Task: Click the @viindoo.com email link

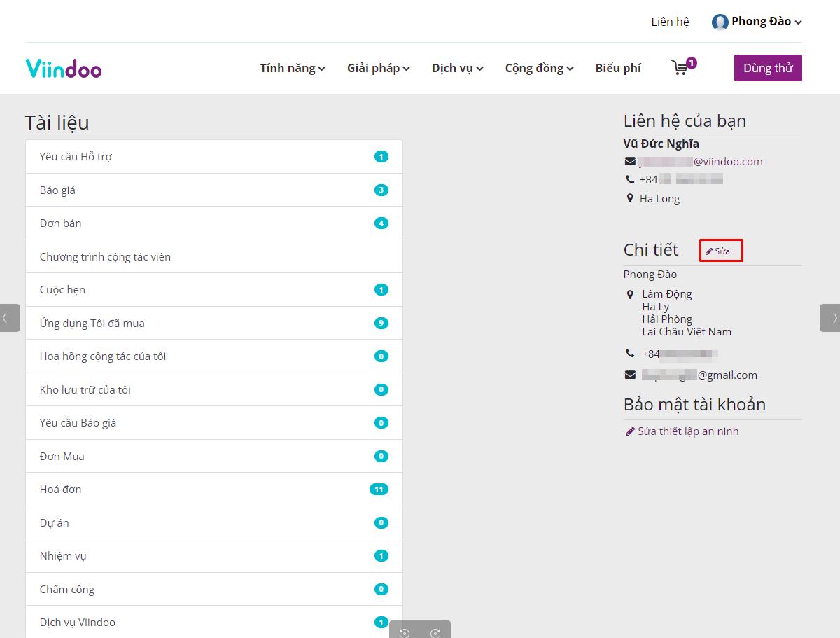Action: 701,162
